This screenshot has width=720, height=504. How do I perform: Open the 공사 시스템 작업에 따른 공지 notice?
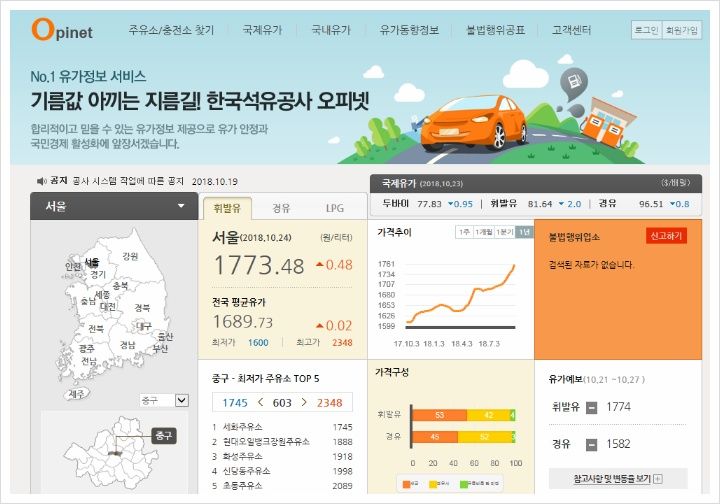[128, 181]
